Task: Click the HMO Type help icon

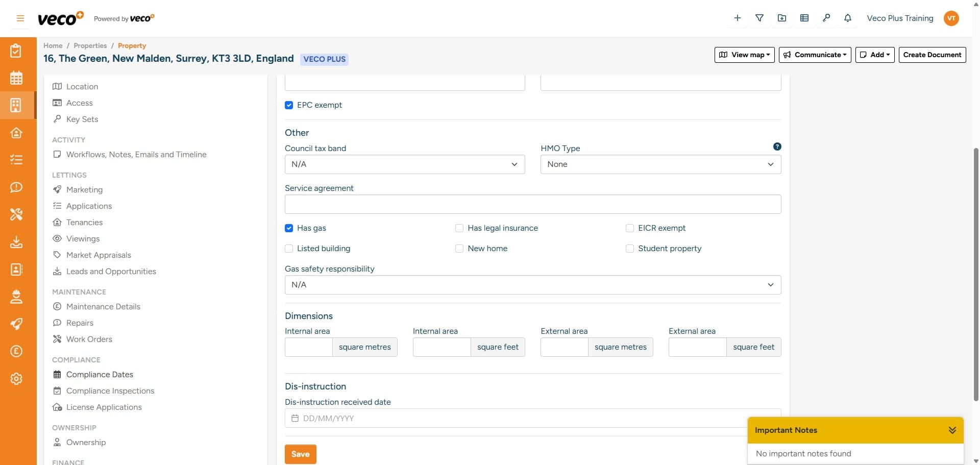Action: click(777, 146)
